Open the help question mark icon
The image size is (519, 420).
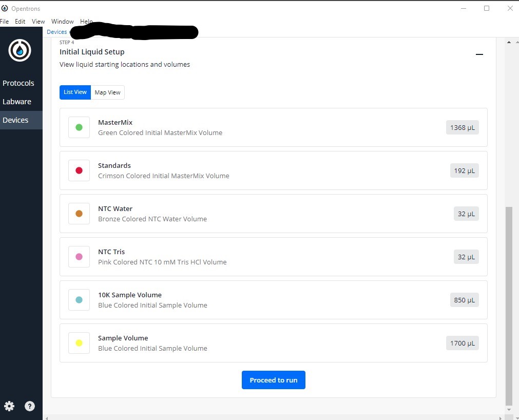[29, 406]
